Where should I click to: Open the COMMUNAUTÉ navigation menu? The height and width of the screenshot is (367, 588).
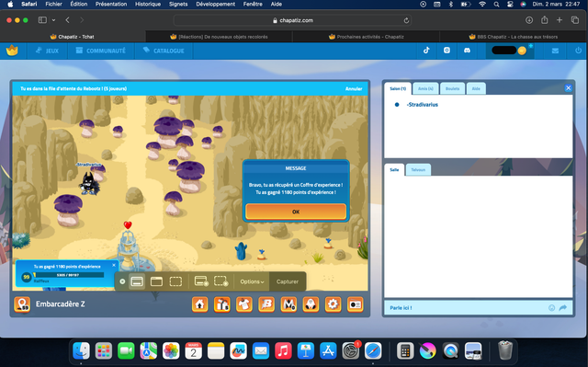pos(100,51)
